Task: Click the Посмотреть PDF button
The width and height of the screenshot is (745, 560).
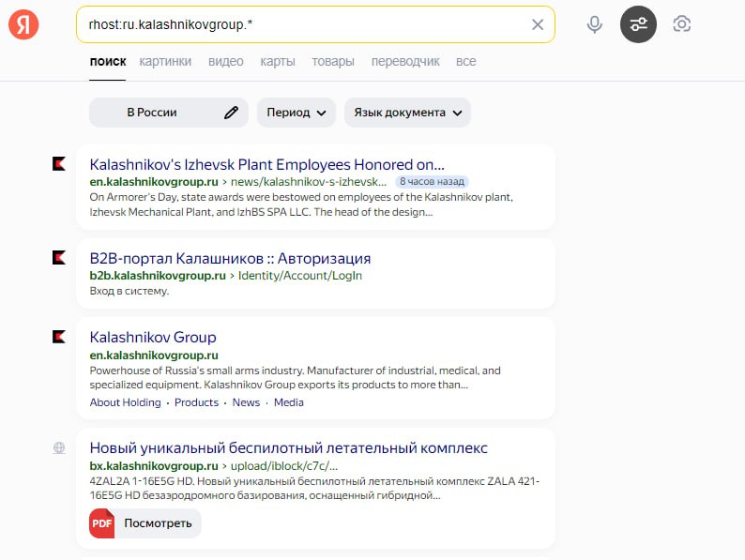Action: (x=145, y=523)
